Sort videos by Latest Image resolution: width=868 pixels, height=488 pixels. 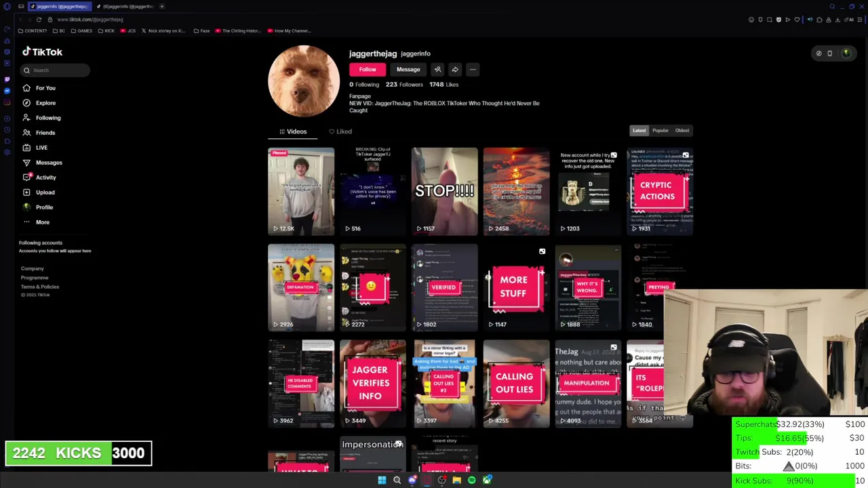(x=639, y=131)
